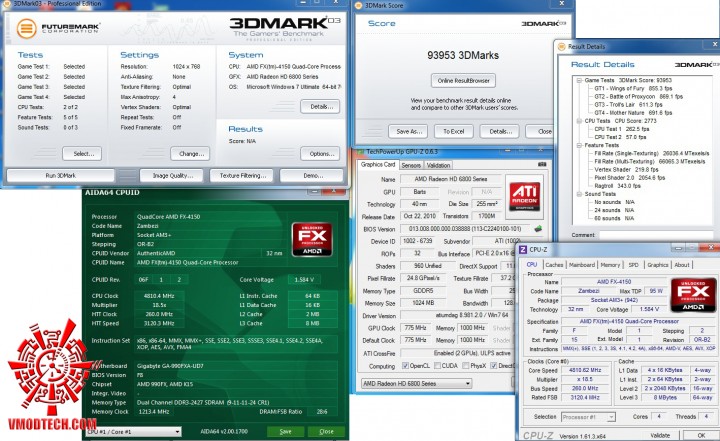Viewport: 720px width, 441px height.
Task: Click the TechPowerUp GPU-Z title bar icon
Action: point(360,151)
